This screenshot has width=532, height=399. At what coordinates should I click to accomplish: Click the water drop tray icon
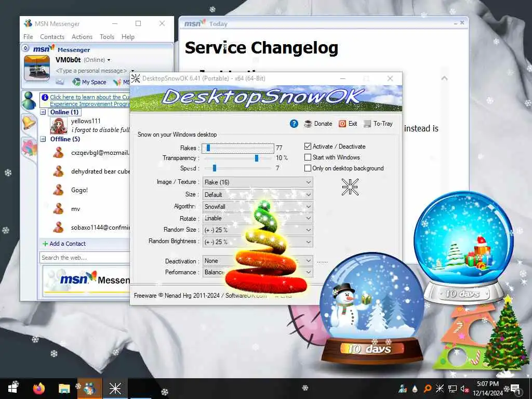[415, 389]
